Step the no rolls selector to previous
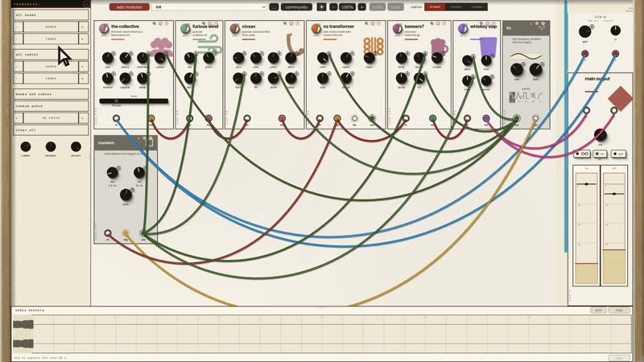 pos(17,117)
